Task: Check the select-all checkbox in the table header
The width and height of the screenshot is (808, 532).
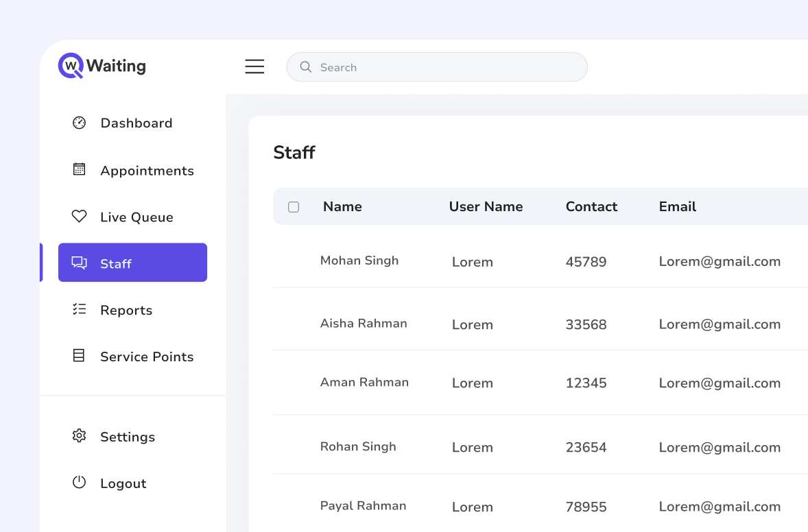Action: pyautogui.click(x=294, y=206)
